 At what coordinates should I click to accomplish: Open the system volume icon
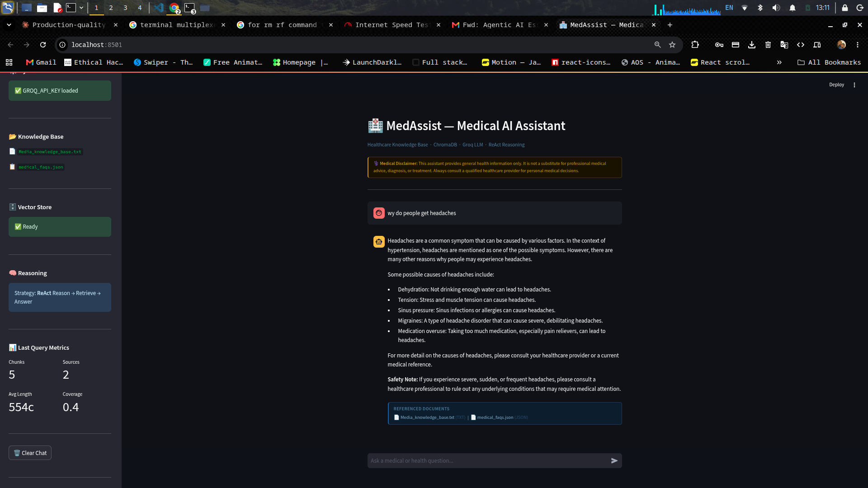776,8
